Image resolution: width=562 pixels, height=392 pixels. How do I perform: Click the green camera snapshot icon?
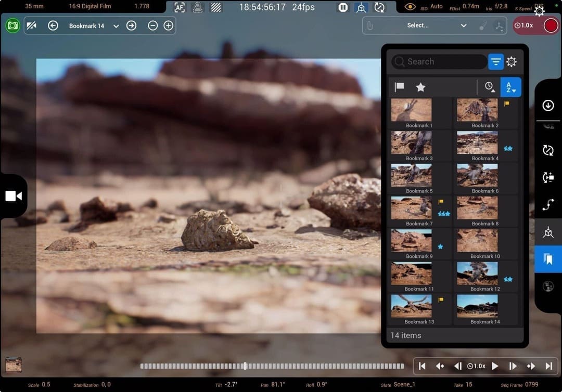pyautogui.click(x=12, y=25)
